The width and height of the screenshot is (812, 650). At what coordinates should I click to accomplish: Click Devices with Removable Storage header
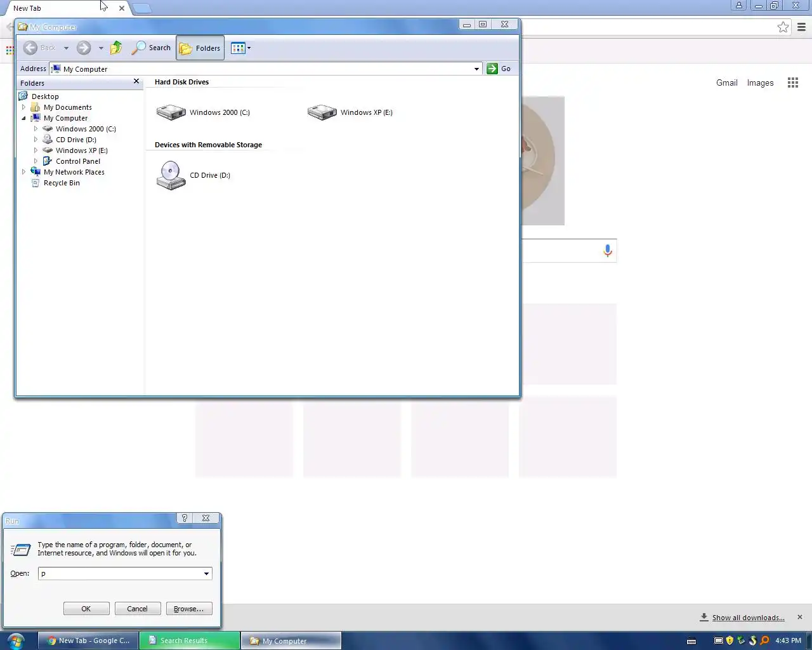208,145
